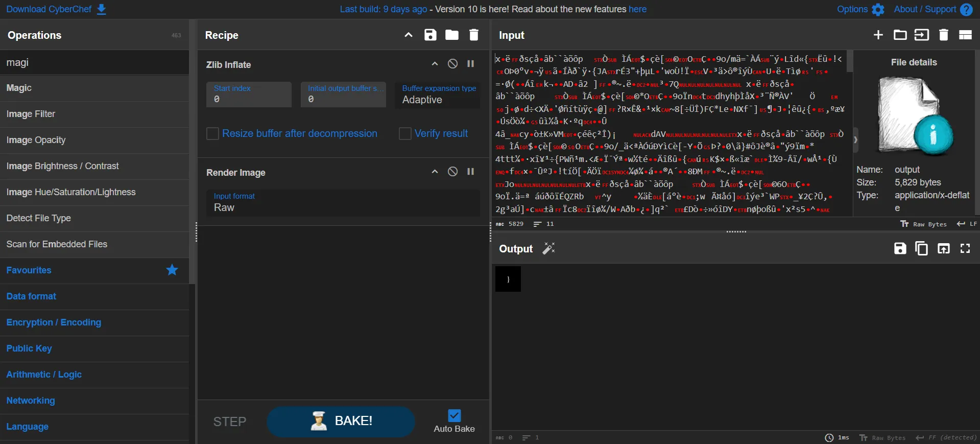Click the rendered output image thumbnail

pos(508,279)
